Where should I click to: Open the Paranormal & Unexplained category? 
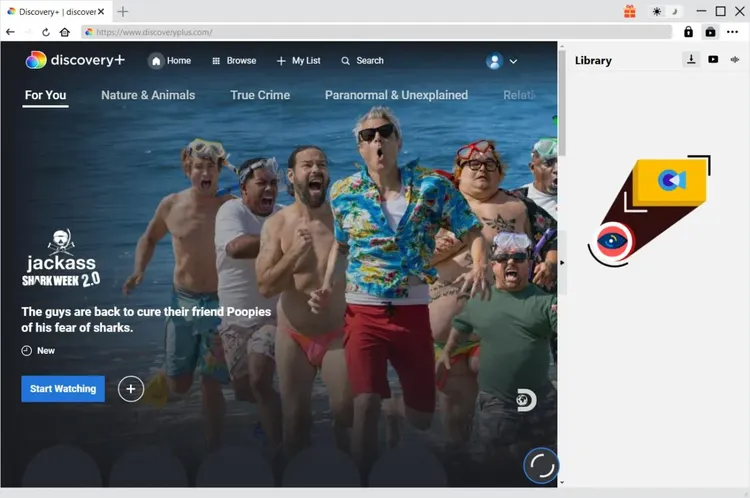pyautogui.click(x=396, y=95)
